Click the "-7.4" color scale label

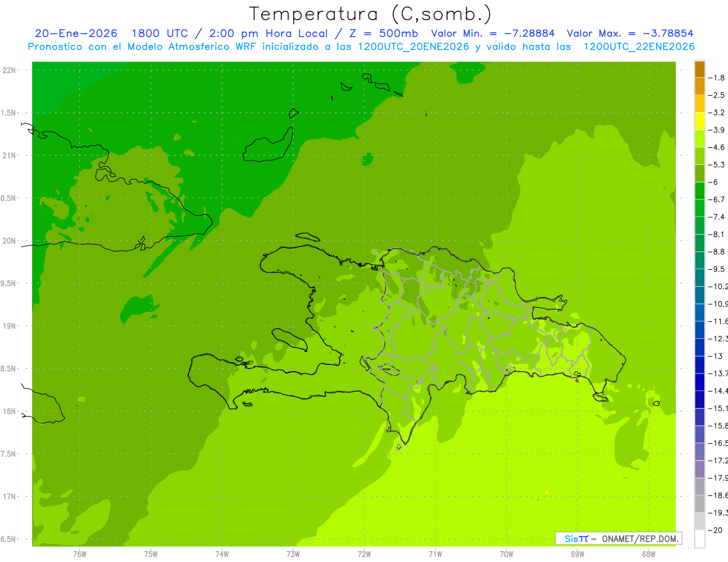[716, 217]
